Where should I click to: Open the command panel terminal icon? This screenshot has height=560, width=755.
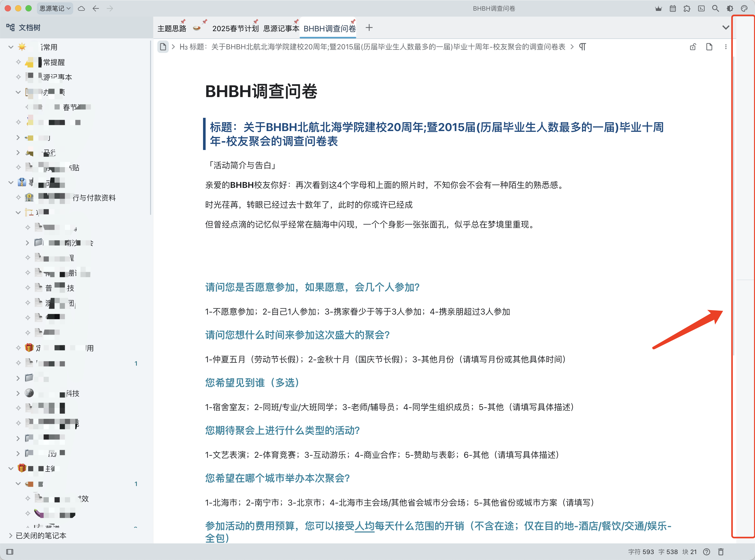(701, 9)
